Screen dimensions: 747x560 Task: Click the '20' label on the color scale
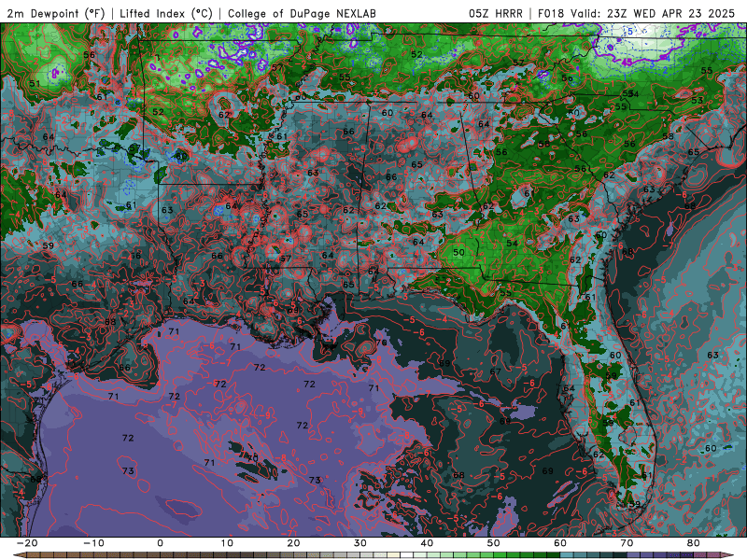(293, 543)
